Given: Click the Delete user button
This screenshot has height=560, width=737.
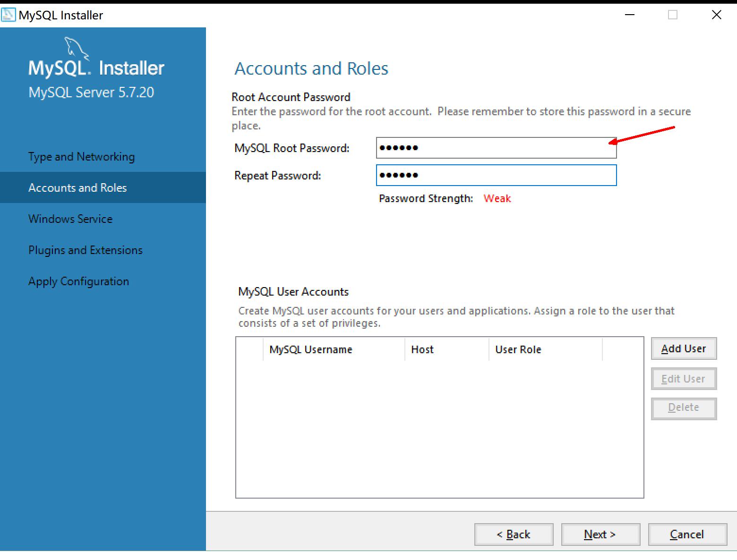Looking at the screenshot, I should pos(684,408).
